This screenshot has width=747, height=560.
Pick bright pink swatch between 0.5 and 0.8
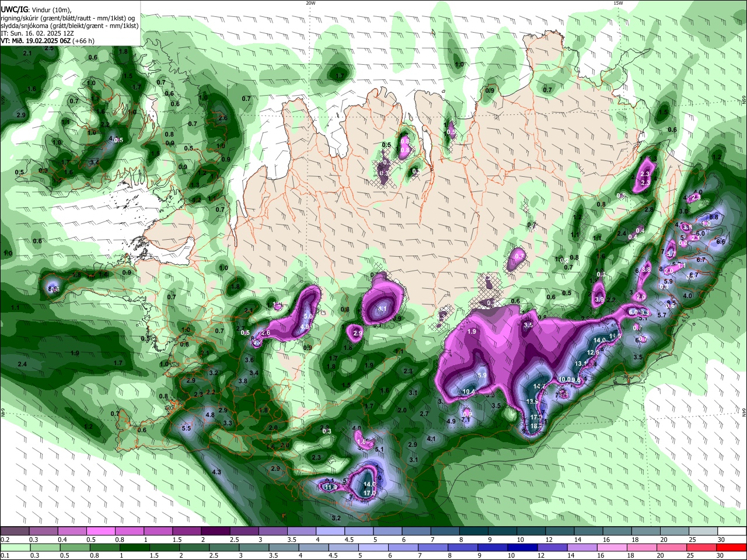(100, 531)
